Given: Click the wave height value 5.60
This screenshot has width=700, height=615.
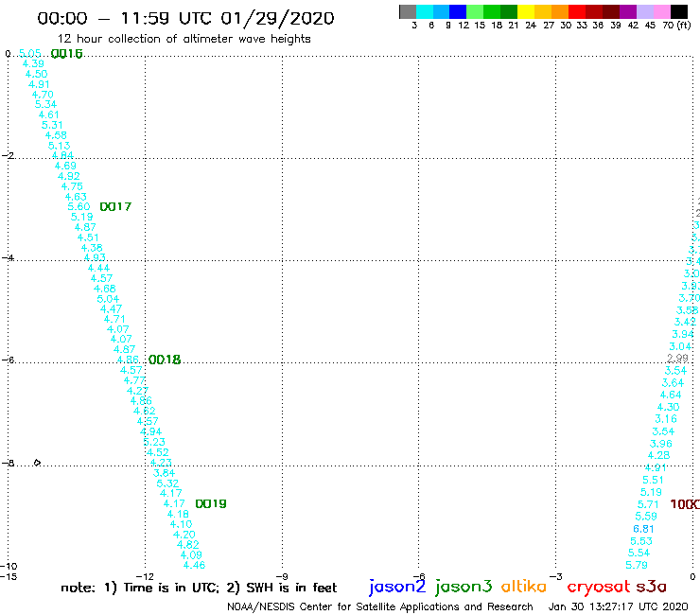Looking at the screenshot, I should coord(79,207).
